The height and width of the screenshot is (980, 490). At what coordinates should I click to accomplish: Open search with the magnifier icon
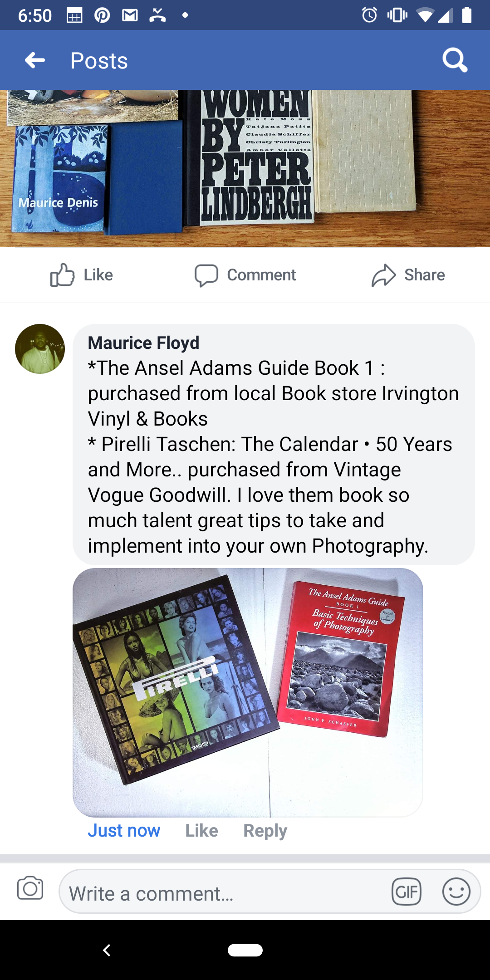[455, 60]
